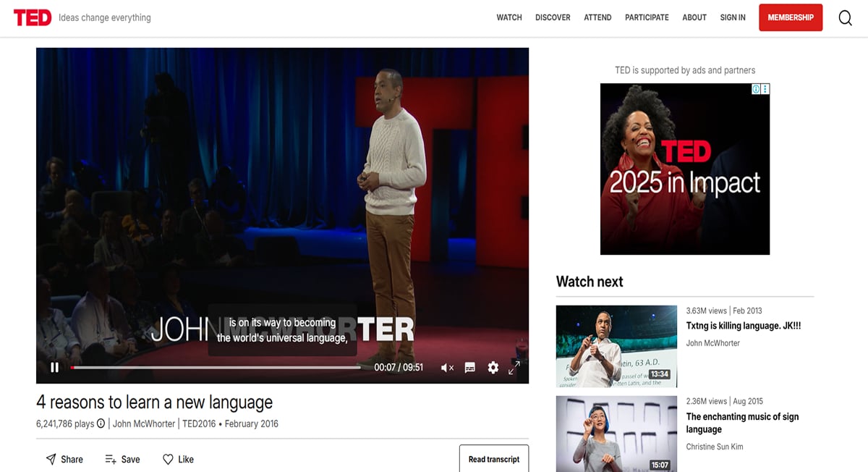Share this talk

64,459
